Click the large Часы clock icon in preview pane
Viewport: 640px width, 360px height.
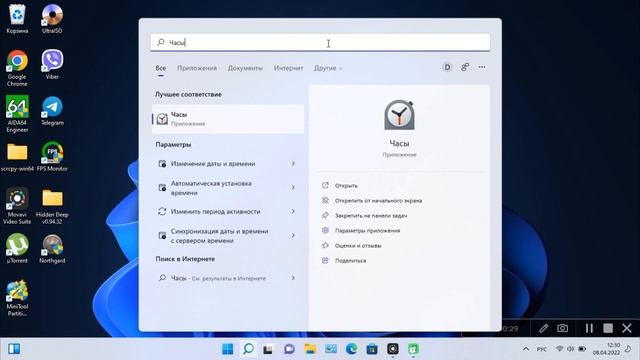399,115
